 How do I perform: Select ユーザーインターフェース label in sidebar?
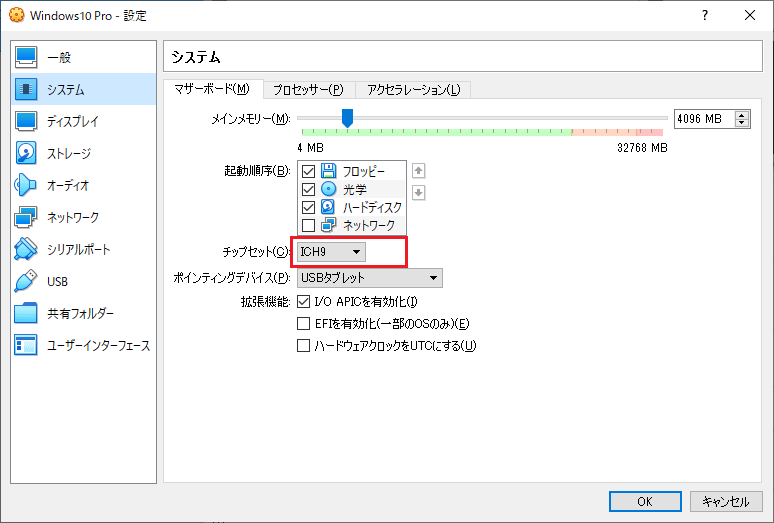(99, 346)
